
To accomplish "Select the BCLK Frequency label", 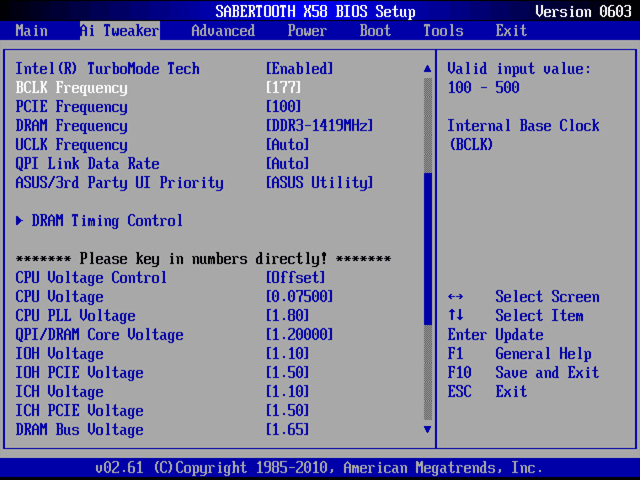I will point(71,88).
